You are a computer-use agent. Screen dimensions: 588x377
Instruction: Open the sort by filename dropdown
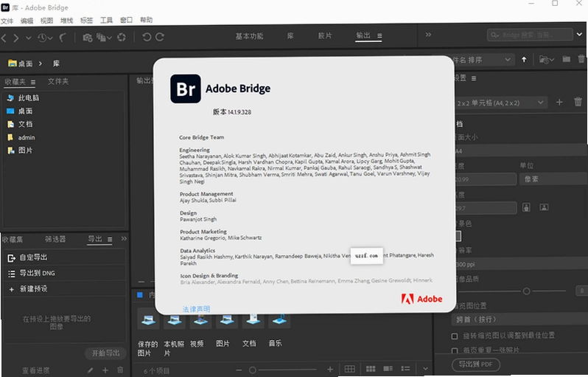tap(483, 60)
